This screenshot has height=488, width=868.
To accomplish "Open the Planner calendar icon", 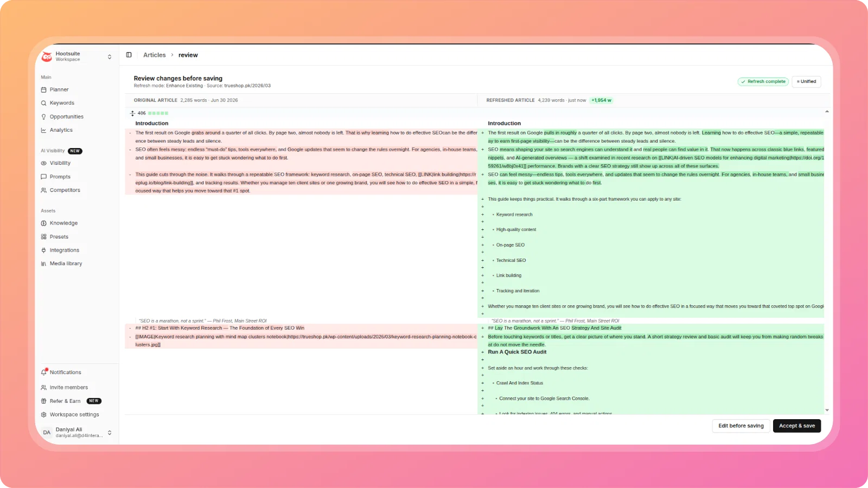I will point(43,89).
